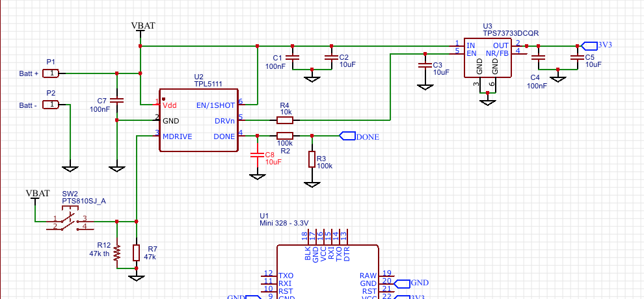The image size is (644, 299).
Task: Click the 3V3 net port near U3 output
Action: coord(590,45)
